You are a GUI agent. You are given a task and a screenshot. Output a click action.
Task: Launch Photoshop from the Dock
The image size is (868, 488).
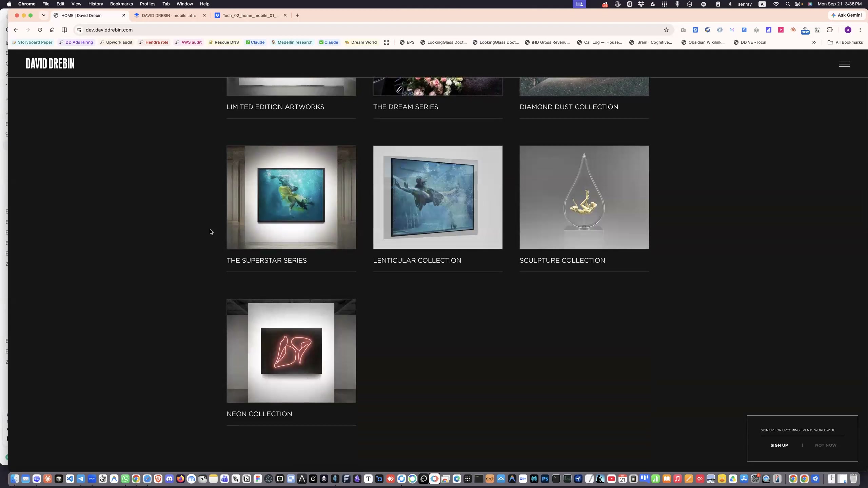click(545, 479)
